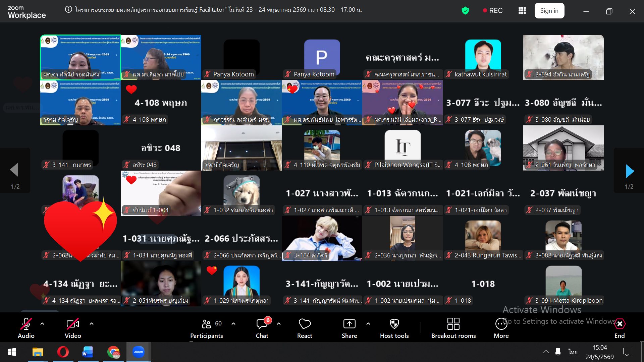Click the 1-004 shared-slide video tile
Screen dimensions: 644x362
point(161,193)
